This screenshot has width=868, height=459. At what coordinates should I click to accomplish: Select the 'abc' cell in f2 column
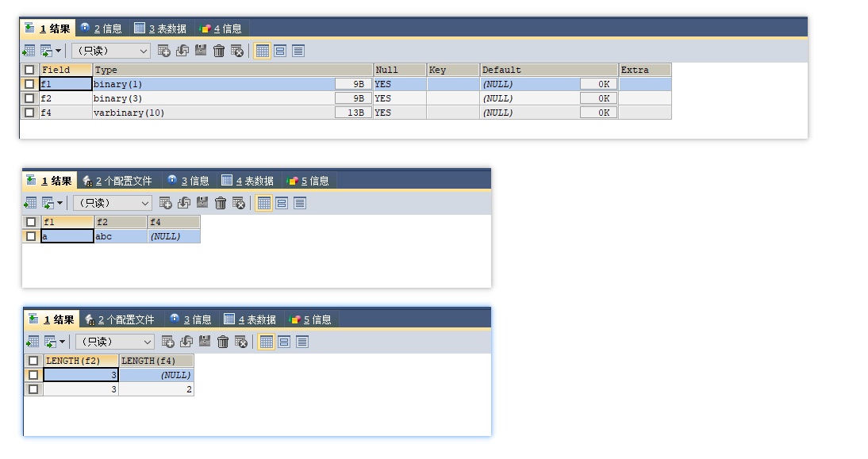pyautogui.click(x=121, y=236)
